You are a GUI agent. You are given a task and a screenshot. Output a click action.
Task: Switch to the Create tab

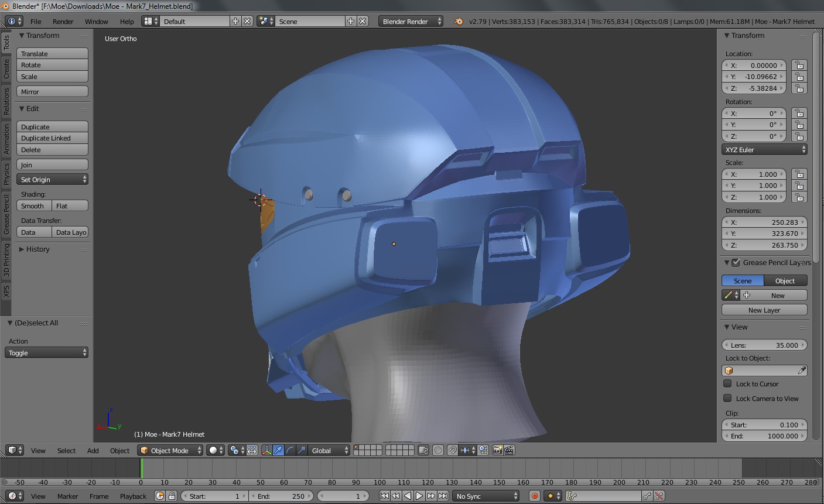6,69
